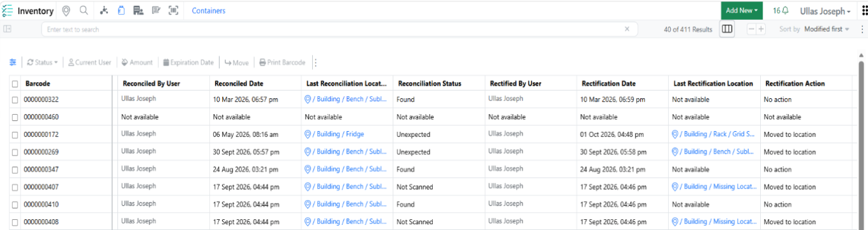Open the notifications bell showing 16

[x=781, y=11]
